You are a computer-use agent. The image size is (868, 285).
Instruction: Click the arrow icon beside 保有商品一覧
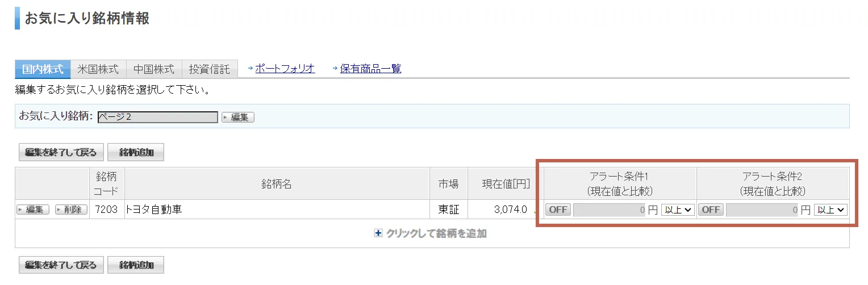[336, 69]
